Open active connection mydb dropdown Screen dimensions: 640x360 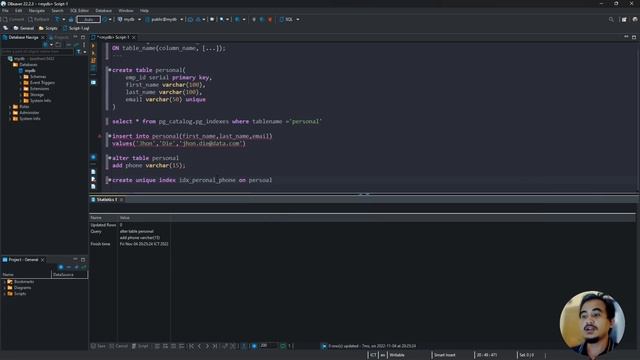coord(129,19)
